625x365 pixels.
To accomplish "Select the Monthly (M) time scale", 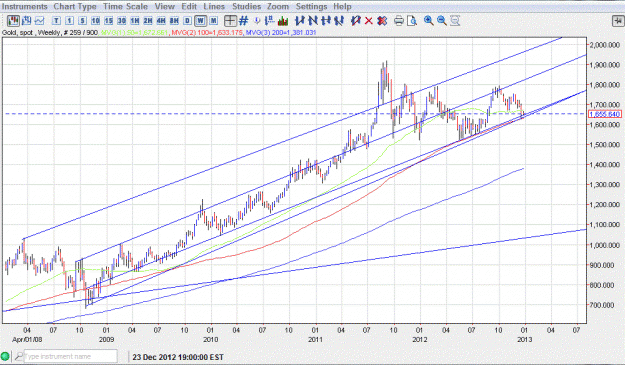I will point(214,21).
